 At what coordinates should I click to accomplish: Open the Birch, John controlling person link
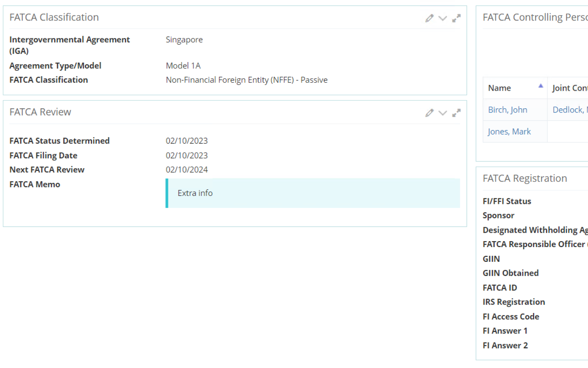tap(507, 110)
